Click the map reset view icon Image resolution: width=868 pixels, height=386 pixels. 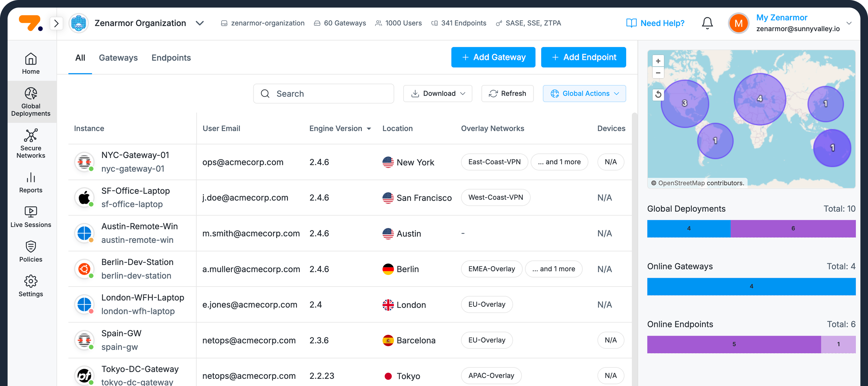[658, 95]
